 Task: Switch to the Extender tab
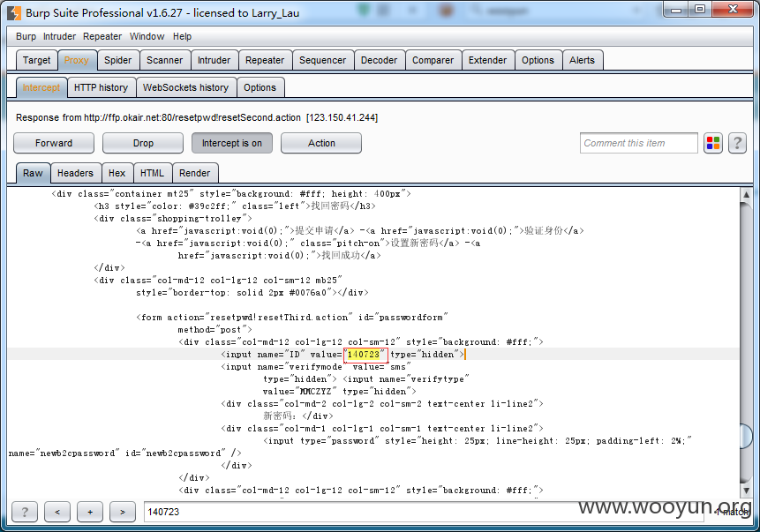coord(487,60)
